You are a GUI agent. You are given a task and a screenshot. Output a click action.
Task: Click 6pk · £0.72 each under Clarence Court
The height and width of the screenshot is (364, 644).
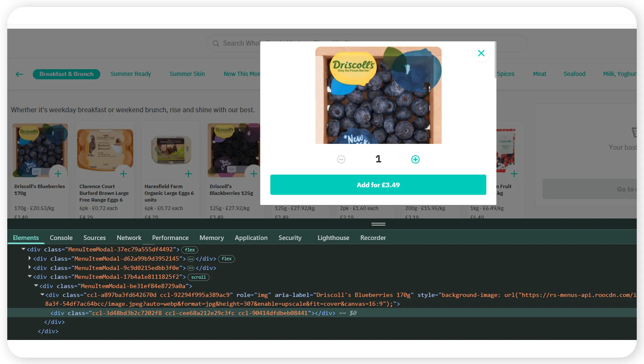pos(98,208)
